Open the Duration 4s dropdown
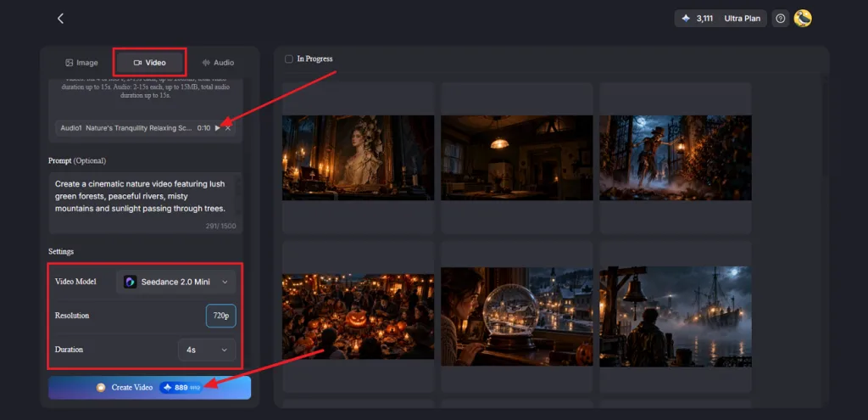The width and height of the screenshot is (868, 420). 207,350
